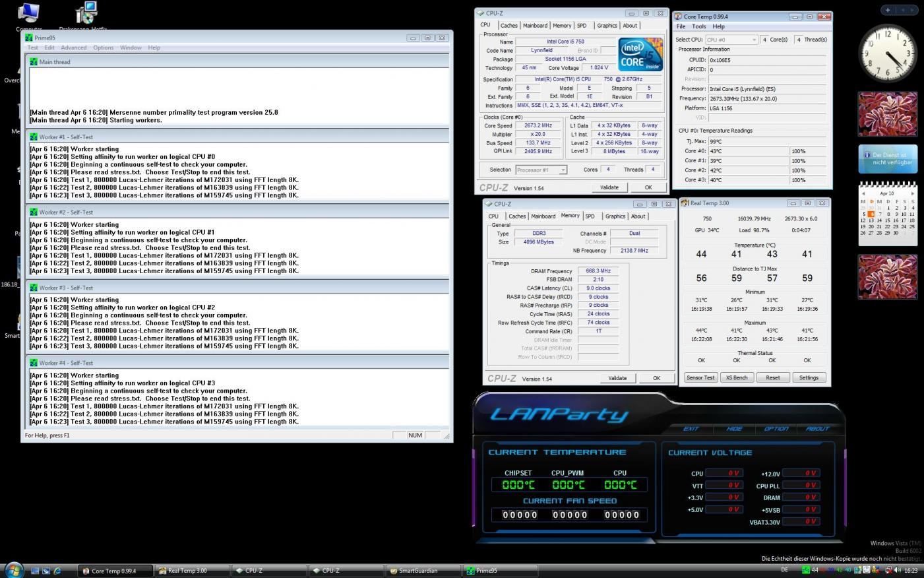Switch to Mainboard tab in upper CPU-Z
Viewport: 924px width, 578px height.
click(x=535, y=26)
